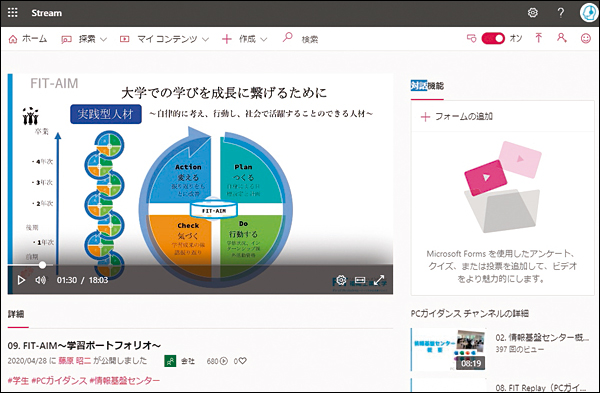Image resolution: width=600 pixels, height=393 pixels.
Task: Click the 検索 search field
Action: (x=310, y=39)
